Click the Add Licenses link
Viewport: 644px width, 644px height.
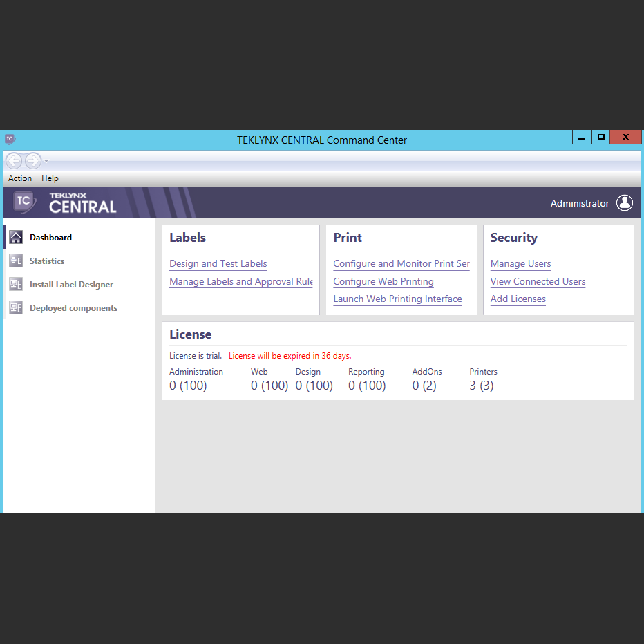pos(518,299)
